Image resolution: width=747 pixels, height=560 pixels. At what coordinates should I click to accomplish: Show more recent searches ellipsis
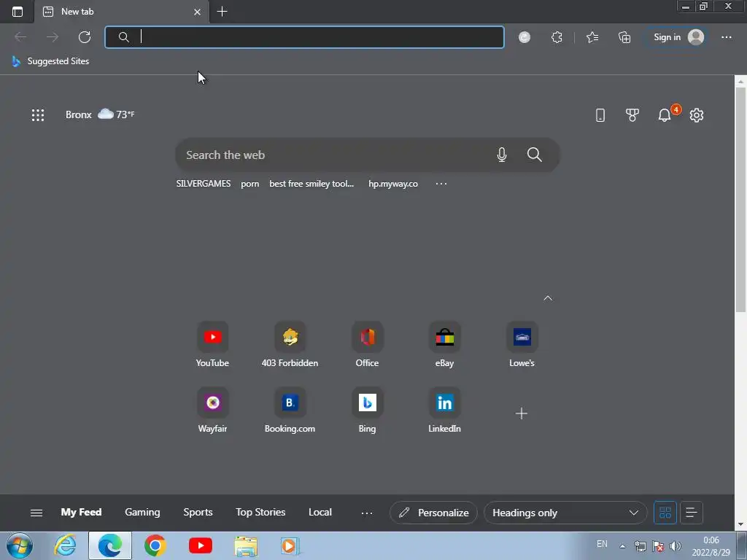441,184
